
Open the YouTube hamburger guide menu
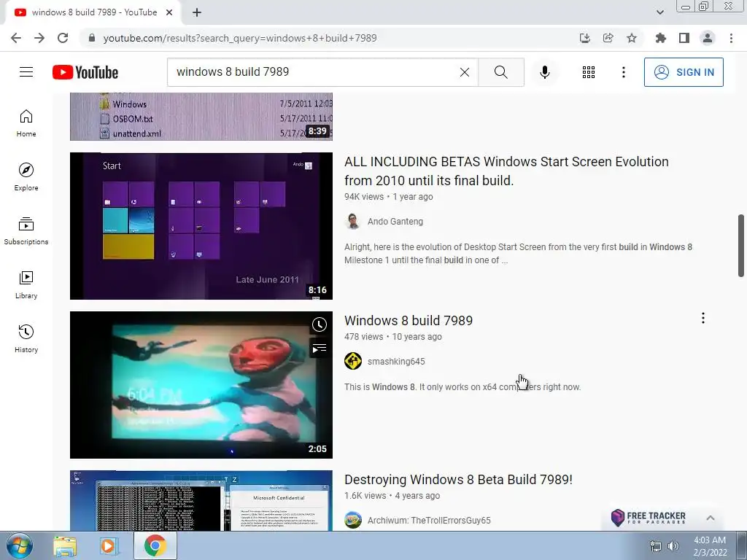[26, 72]
